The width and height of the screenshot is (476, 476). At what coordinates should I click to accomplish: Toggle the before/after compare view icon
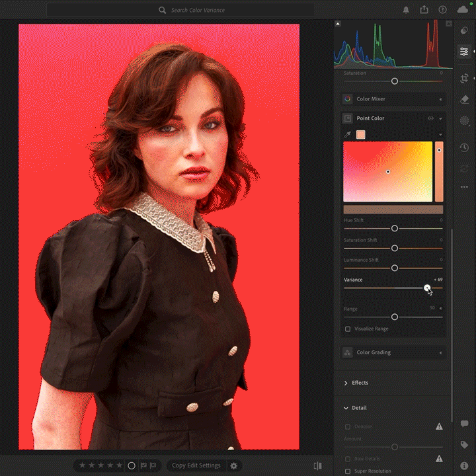tap(318, 465)
